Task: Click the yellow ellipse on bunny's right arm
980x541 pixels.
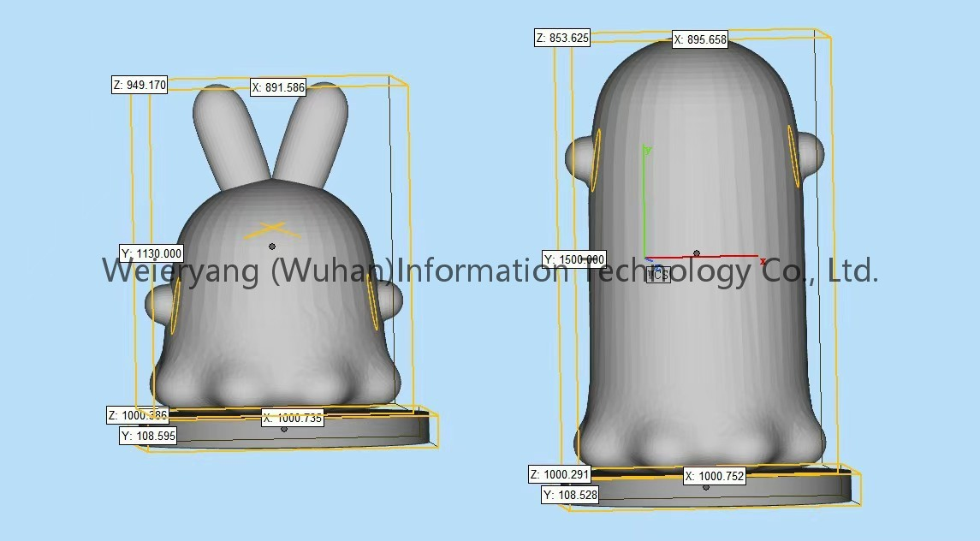Action: click(x=373, y=301)
